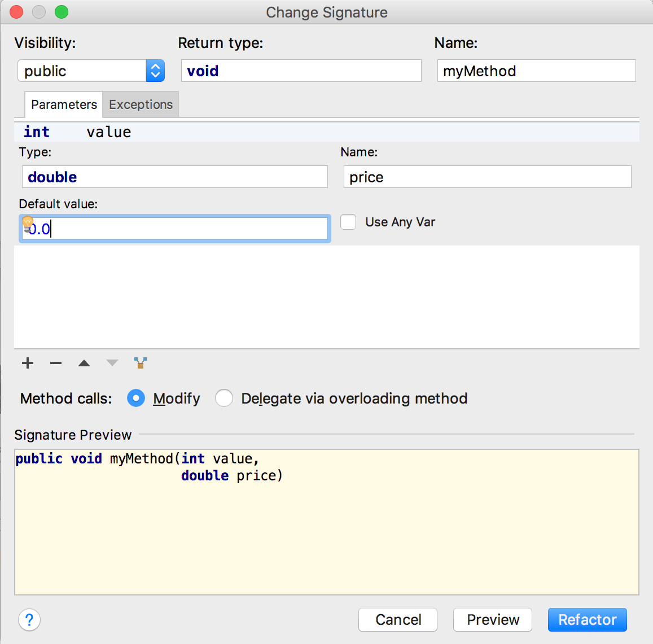Viewport: 653px width, 644px height.
Task: Remove the parameter with the minus icon
Action: pyautogui.click(x=55, y=363)
